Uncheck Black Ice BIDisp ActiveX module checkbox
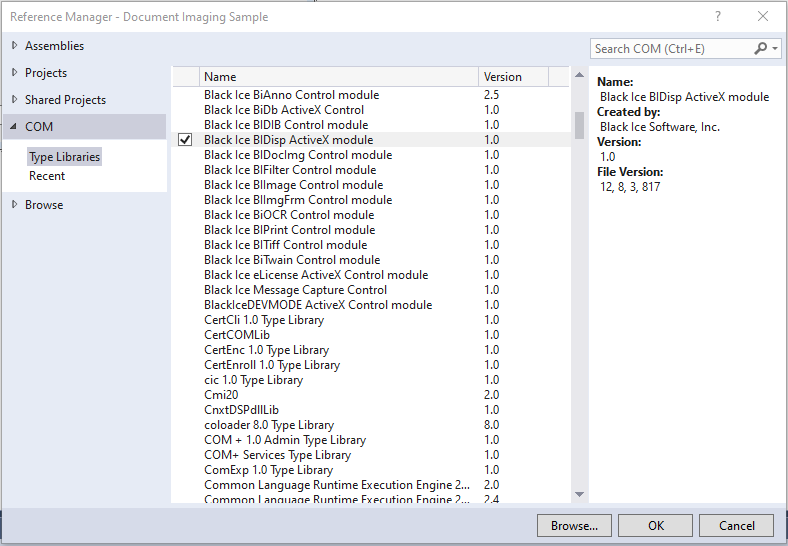 coord(185,140)
